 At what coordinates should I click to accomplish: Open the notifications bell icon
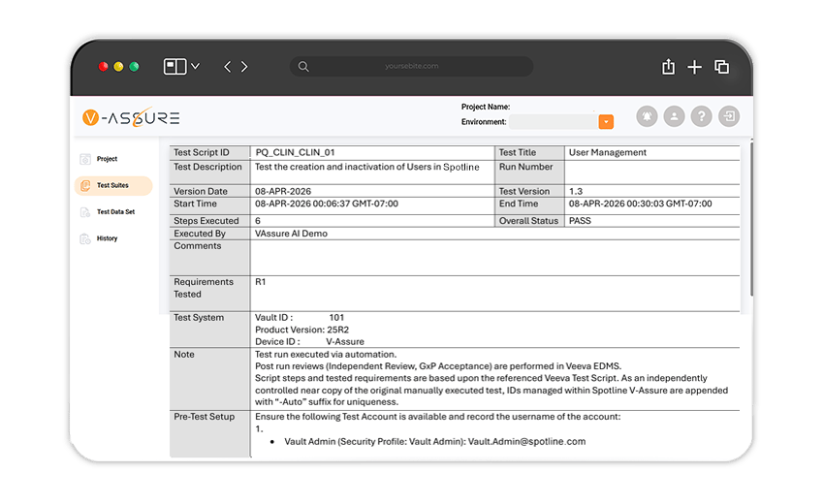(647, 116)
